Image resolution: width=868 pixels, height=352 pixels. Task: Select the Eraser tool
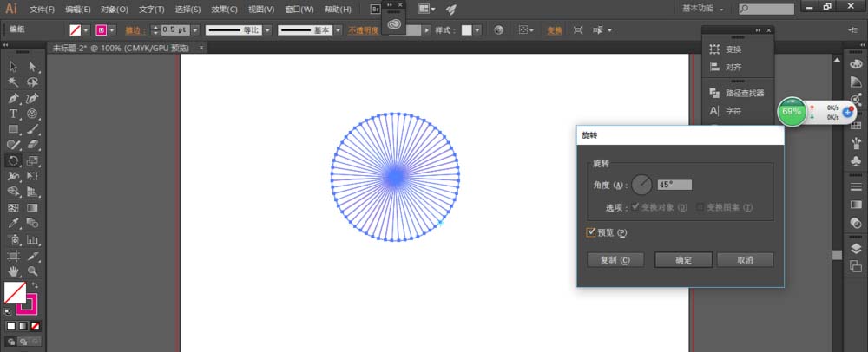tap(33, 145)
